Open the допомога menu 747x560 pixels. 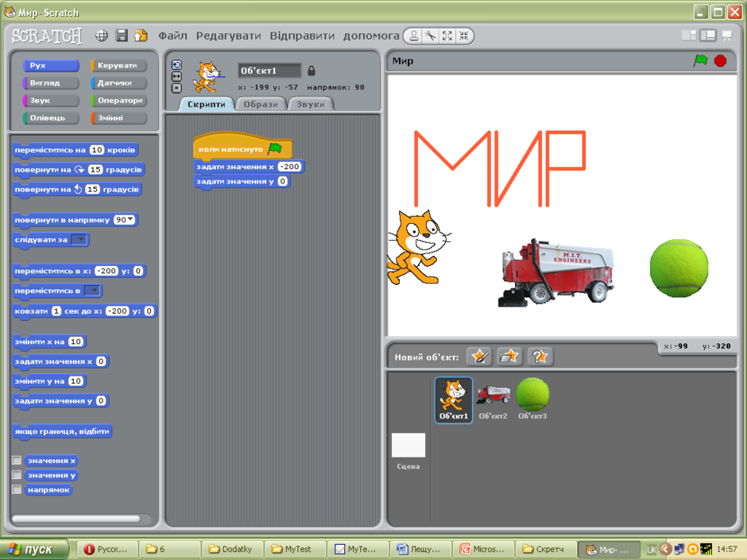[371, 36]
